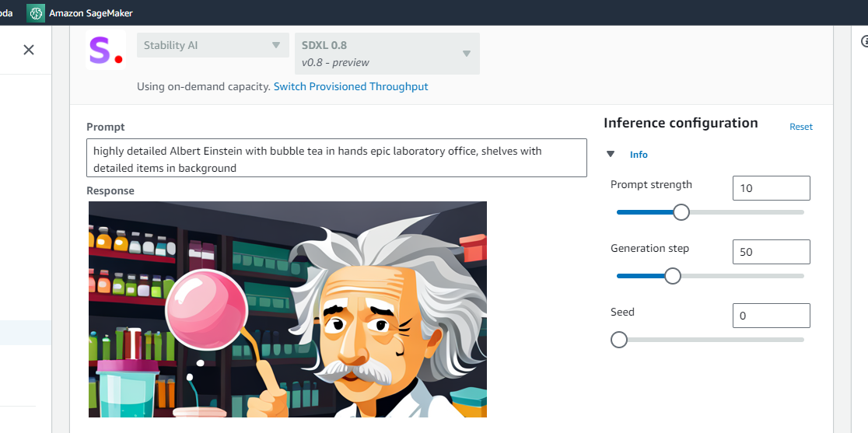Screen dimensions: 868x433
Task: Click the Generation step slider handle
Action: [673, 276]
